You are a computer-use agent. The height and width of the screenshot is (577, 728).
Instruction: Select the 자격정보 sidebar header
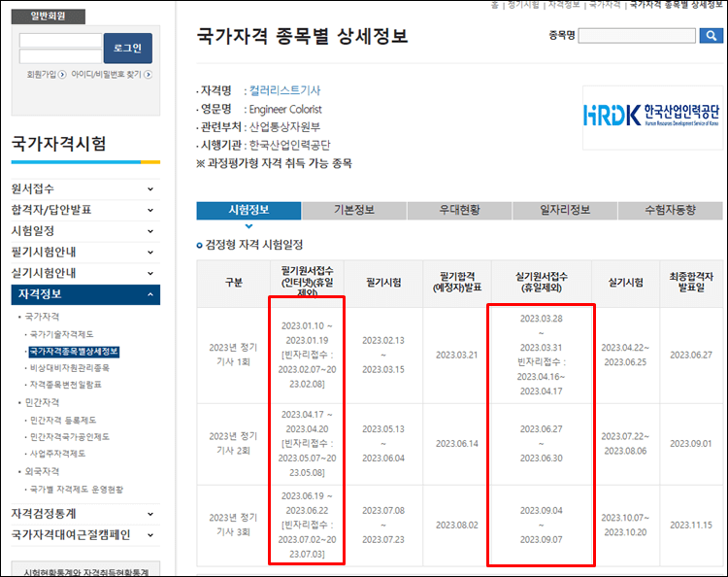85,294
